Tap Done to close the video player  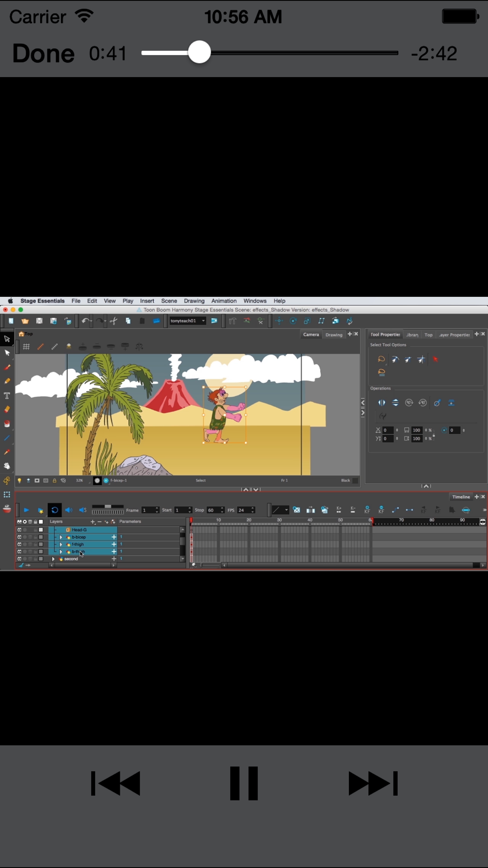[x=43, y=53]
